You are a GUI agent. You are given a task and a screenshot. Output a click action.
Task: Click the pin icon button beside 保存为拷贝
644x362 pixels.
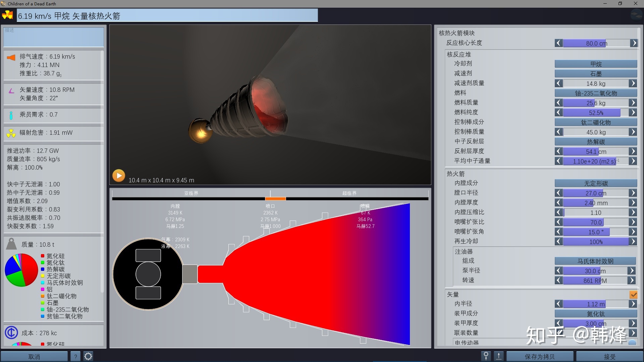pos(486,356)
